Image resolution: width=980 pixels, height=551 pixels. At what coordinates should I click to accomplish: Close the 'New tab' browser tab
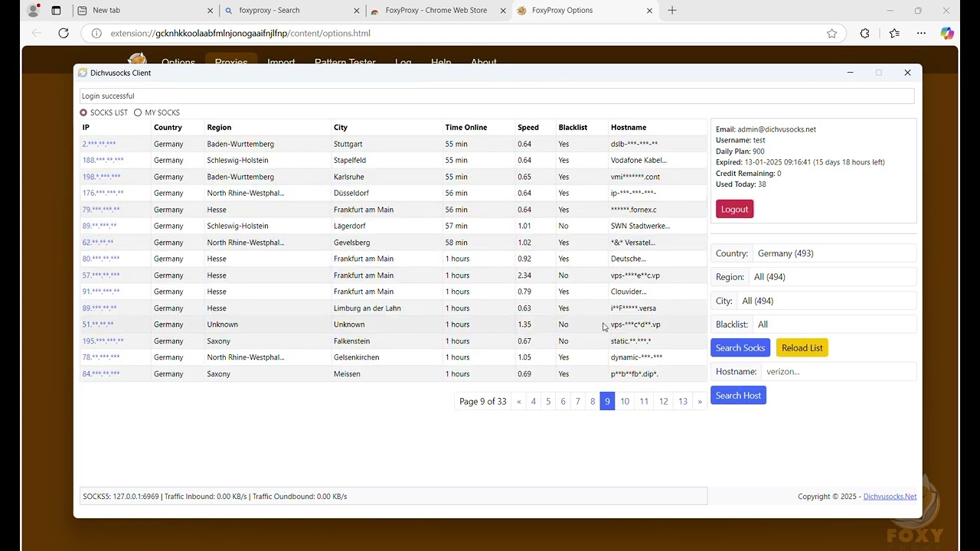[211, 11]
